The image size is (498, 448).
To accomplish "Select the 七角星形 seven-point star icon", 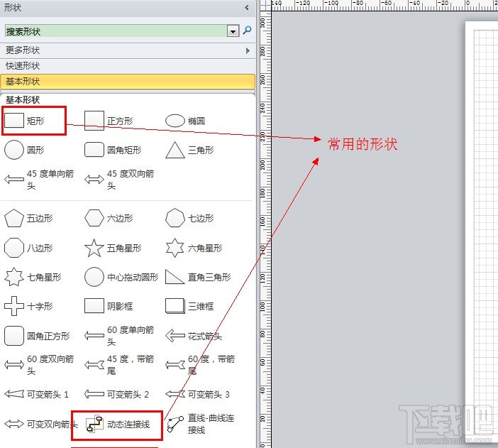I will (14, 277).
